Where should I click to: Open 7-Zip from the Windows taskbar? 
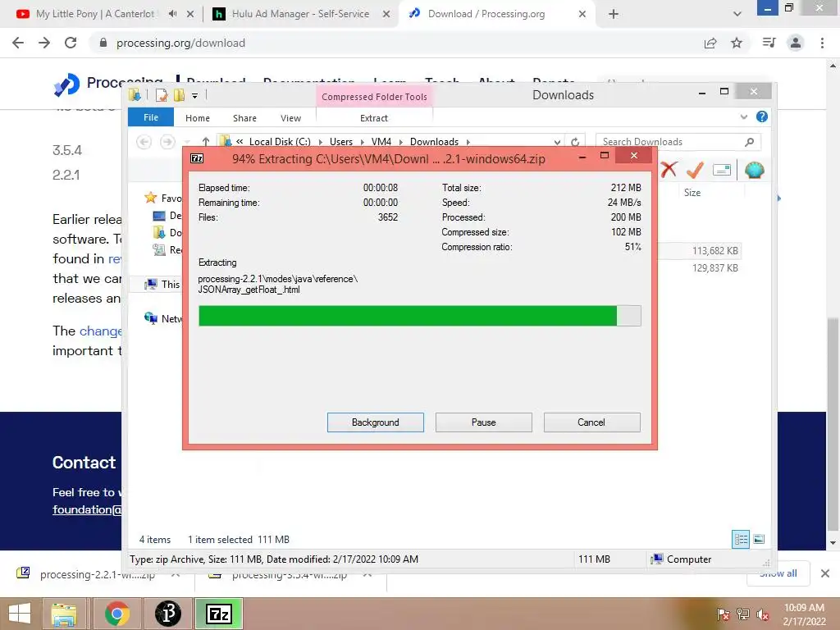point(219,614)
